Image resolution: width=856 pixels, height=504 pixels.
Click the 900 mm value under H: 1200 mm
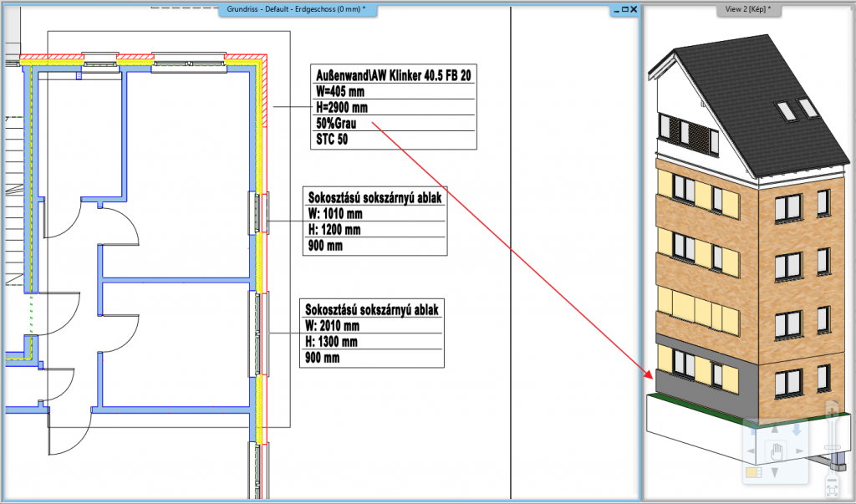[x=325, y=246]
